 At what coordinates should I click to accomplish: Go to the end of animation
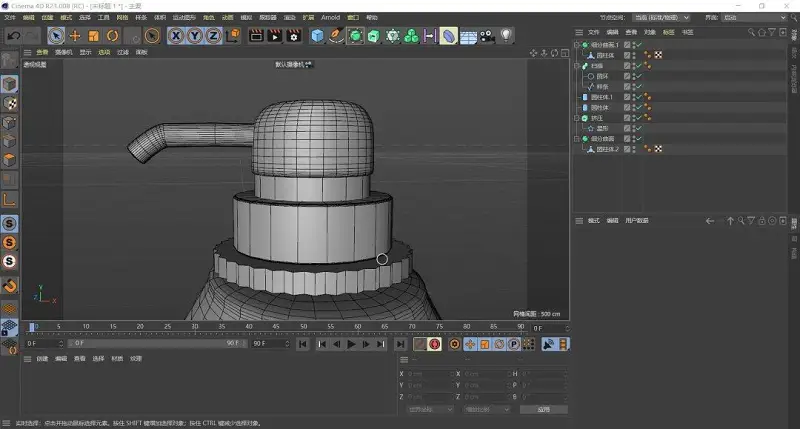coord(401,344)
